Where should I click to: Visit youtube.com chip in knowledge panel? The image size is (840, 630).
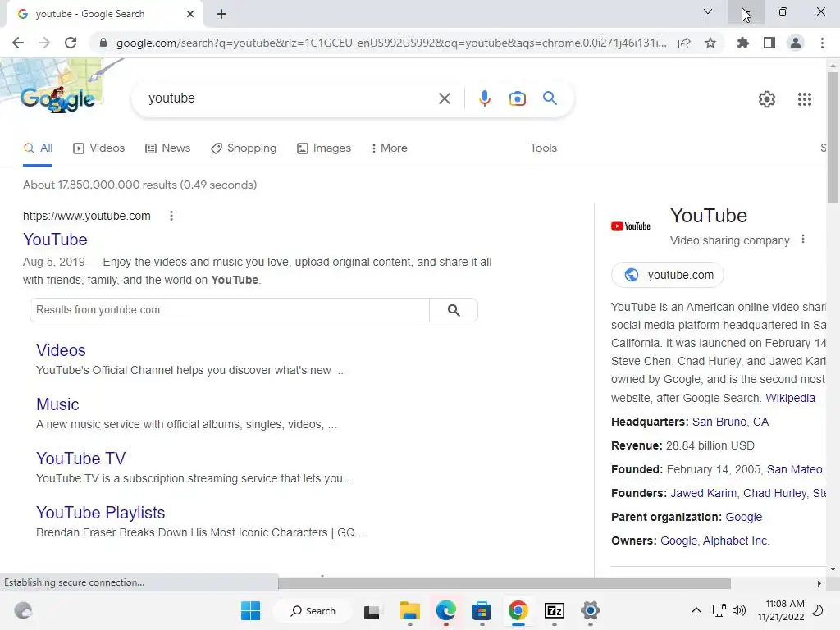(x=668, y=275)
